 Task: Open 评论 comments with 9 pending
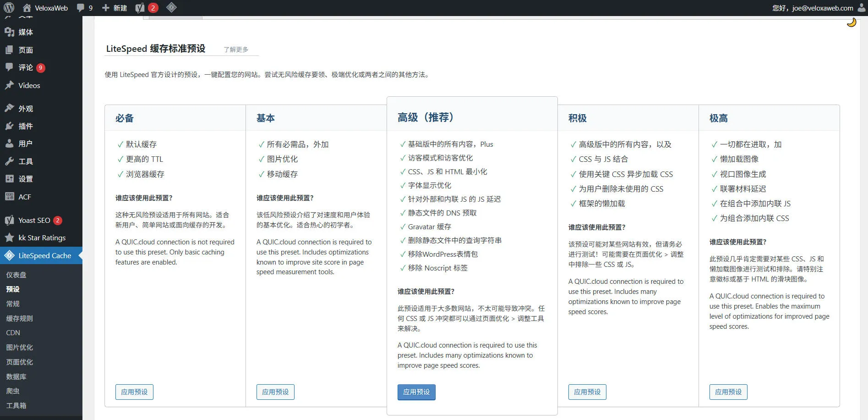tap(26, 67)
